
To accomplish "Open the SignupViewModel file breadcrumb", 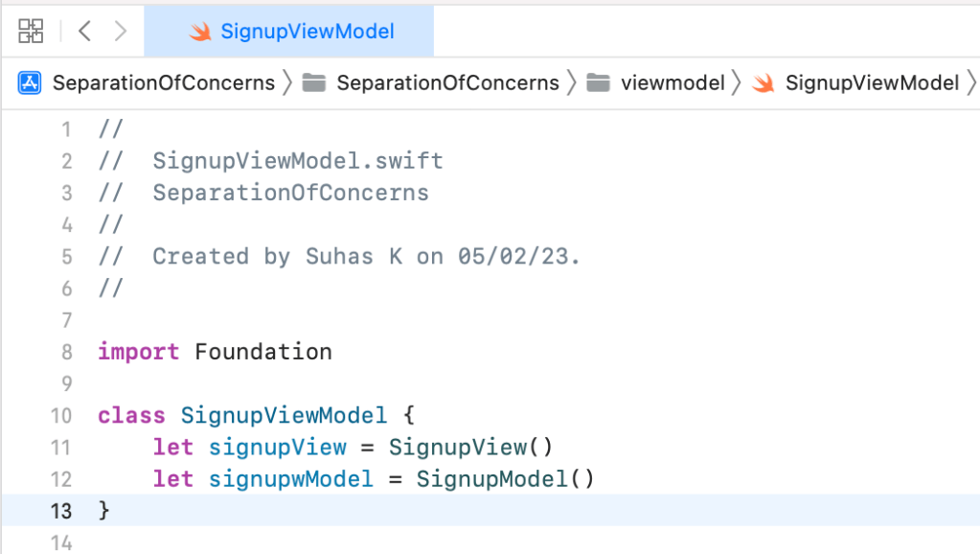I will pos(872,83).
